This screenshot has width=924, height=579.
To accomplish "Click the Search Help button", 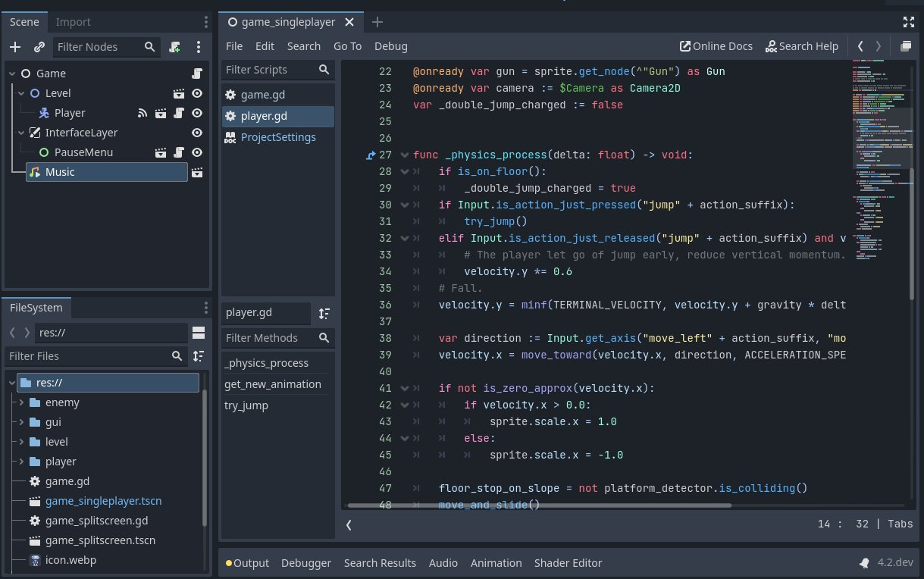I will 802,46.
